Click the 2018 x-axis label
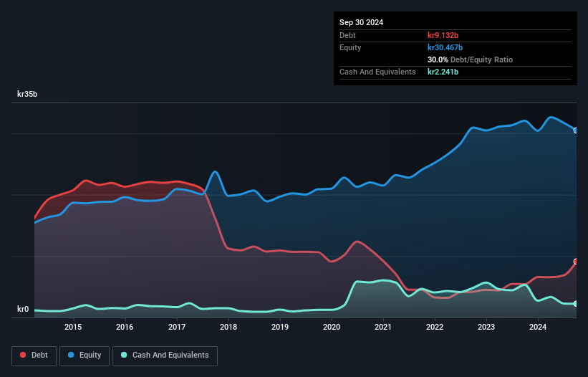 (228, 327)
